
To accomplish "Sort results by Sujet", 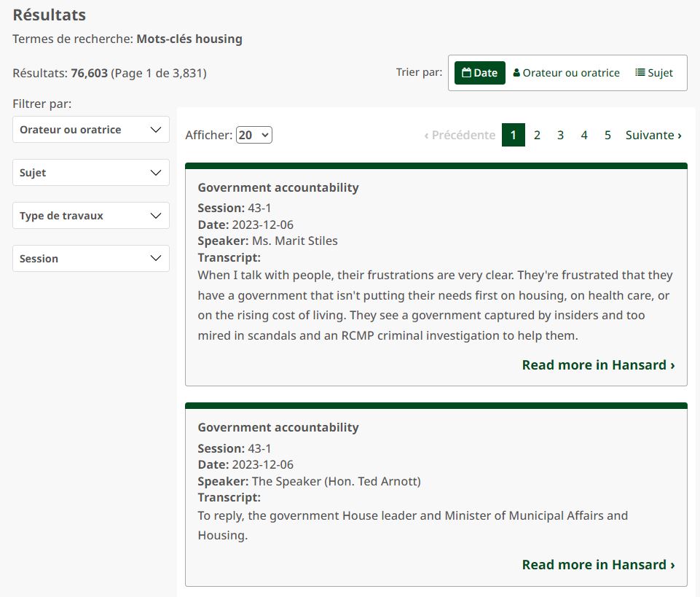I will pyautogui.click(x=654, y=73).
